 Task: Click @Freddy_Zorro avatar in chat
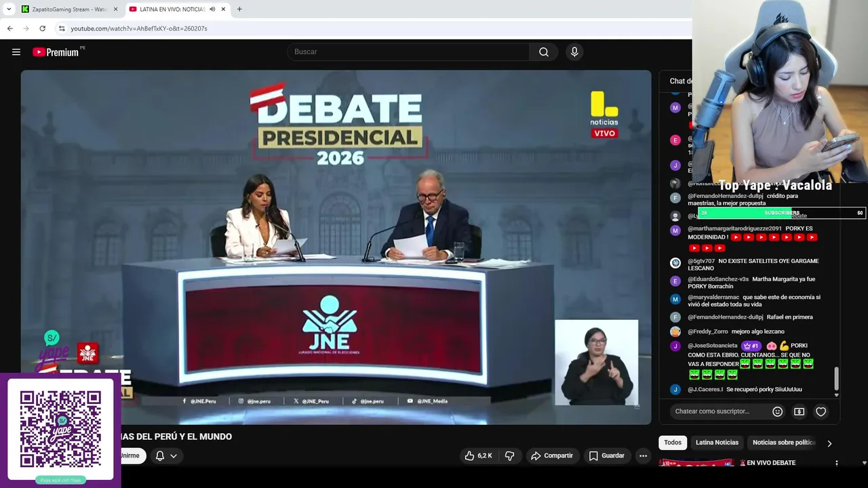tap(675, 331)
